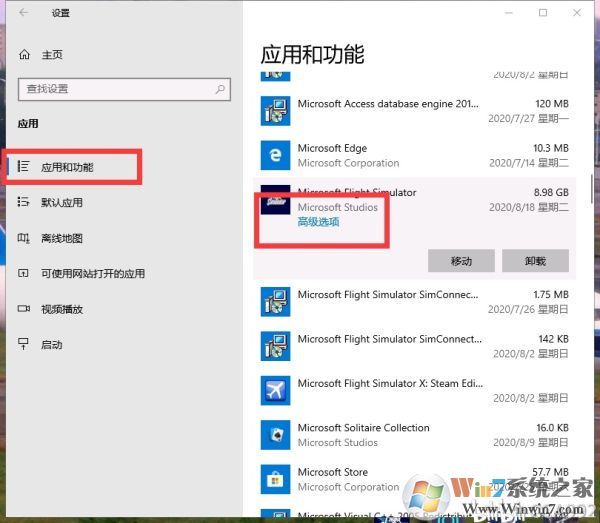The width and height of the screenshot is (600, 523).
Task: Click the app list vertical scrollbar
Action: coord(592,189)
